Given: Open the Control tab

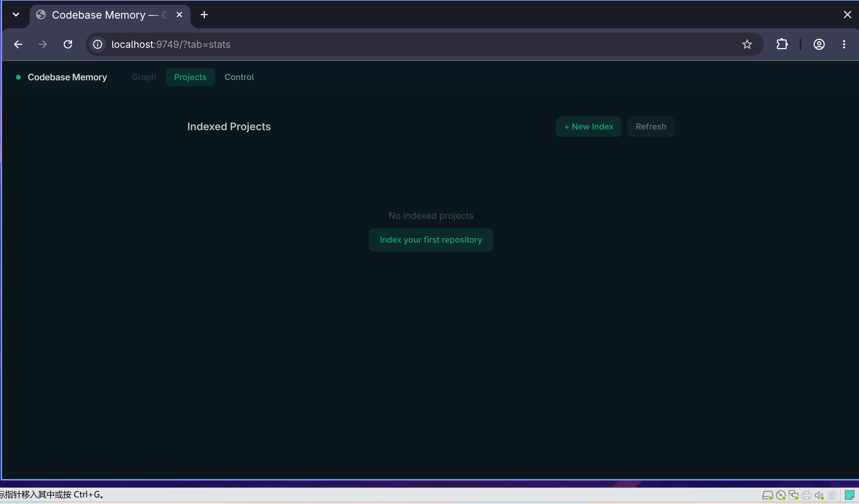Looking at the screenshot, I should pos(239,77).
